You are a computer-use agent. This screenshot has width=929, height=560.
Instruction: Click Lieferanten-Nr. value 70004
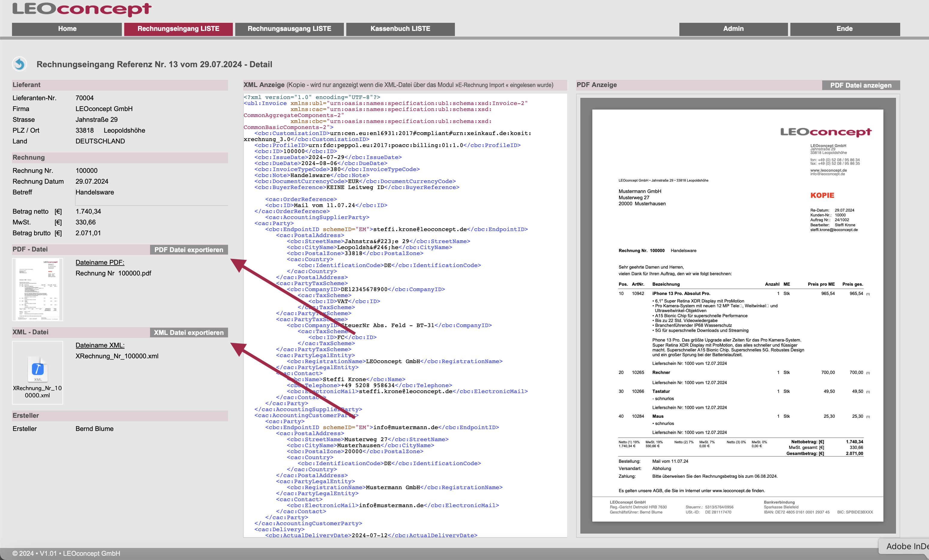point(84,98)
